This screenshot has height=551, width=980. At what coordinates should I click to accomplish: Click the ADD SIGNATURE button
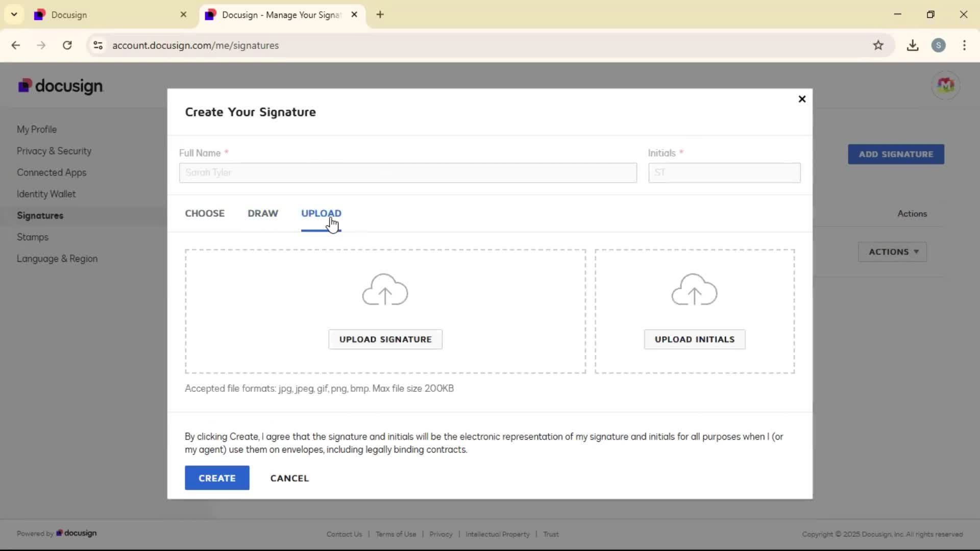click(x=896, y=154)
